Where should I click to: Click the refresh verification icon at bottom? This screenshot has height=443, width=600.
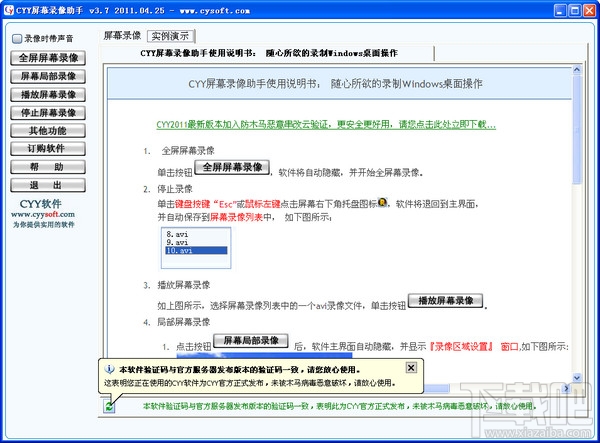coord(109,406)
